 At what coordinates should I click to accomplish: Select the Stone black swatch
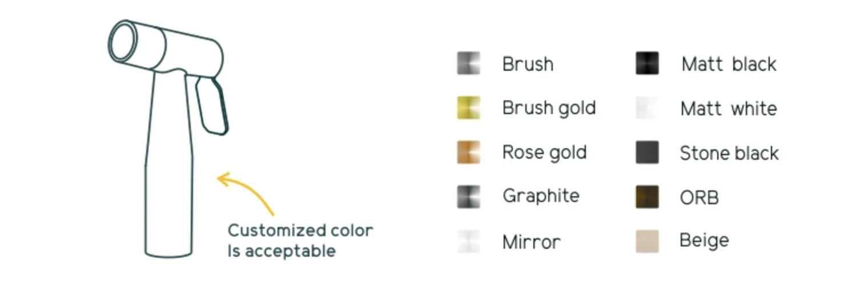[647, 152]
